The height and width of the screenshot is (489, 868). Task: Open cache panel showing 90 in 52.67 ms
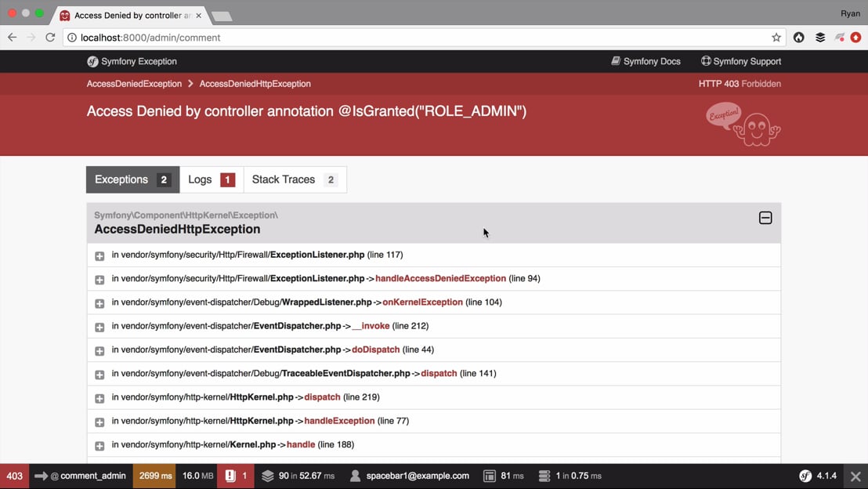click(298, 476)
